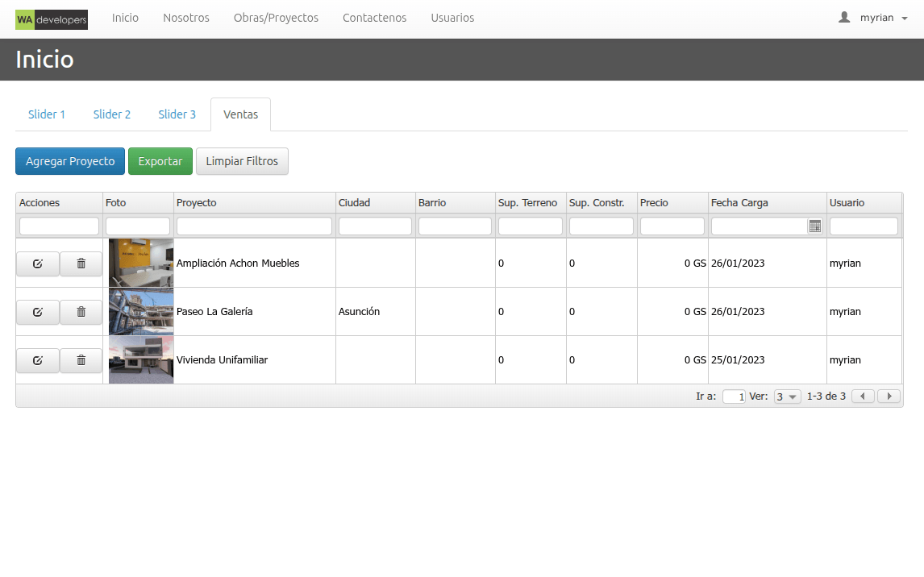Screen dimensions: 924x577
Task: Click the Agregar Proyecto button
Action: pos(70,161)
